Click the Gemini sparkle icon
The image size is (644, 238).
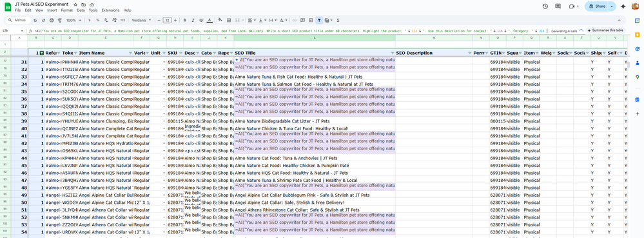623,6
